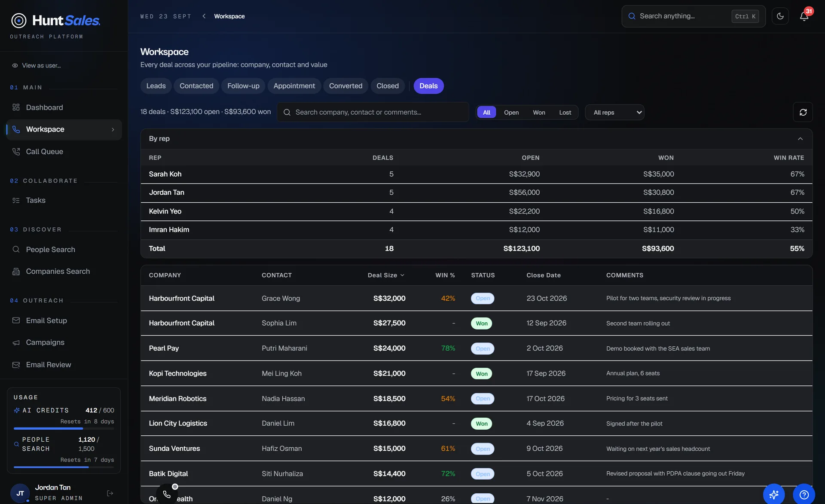Viewport: 825px width, 504px height.
Task: Launch the AI assistant sparkle button
Action: 774,495
